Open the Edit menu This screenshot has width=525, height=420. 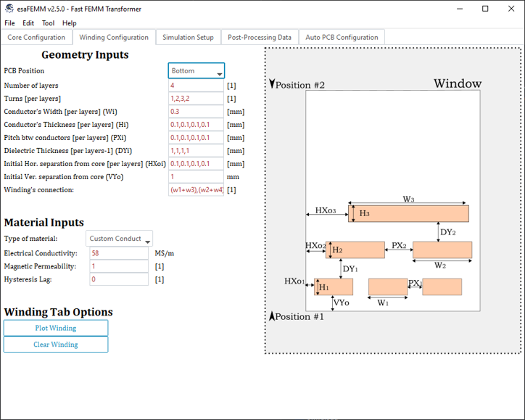coord(28,23)
